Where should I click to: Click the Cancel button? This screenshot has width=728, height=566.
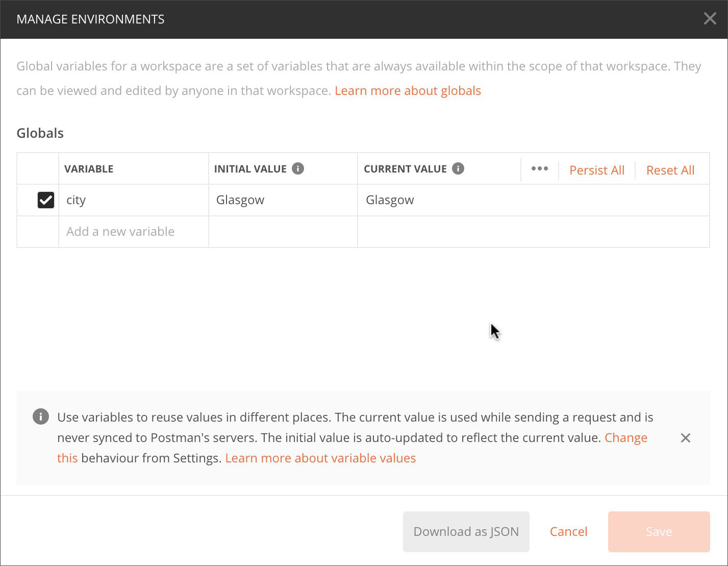coord(569,532)
